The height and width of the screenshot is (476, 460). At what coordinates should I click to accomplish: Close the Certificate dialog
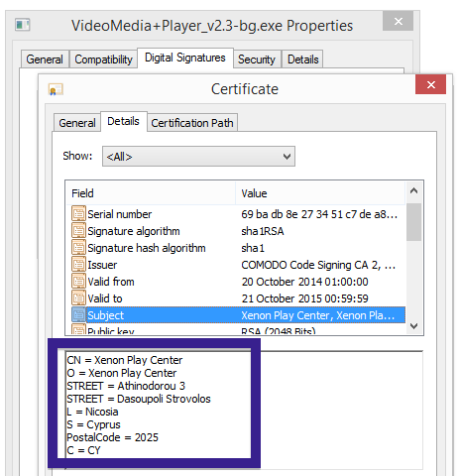(431, 84)
